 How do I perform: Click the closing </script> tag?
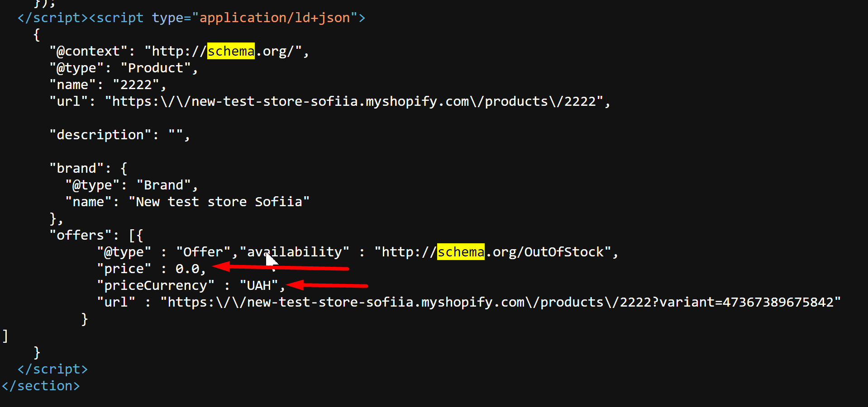tap(52, 369)
